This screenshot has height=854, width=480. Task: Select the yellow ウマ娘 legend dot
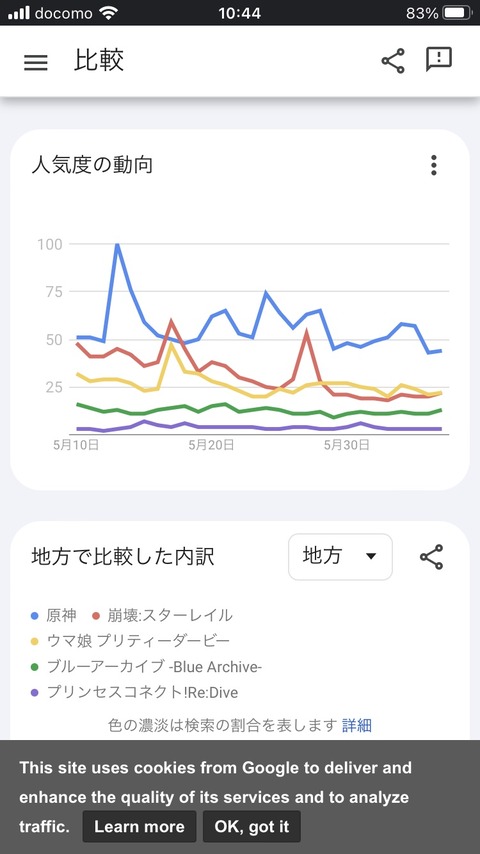[x=35, y=642]
